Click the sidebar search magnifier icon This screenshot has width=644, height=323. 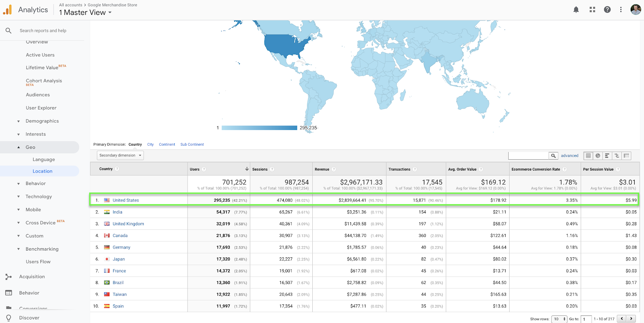point(8,31)
